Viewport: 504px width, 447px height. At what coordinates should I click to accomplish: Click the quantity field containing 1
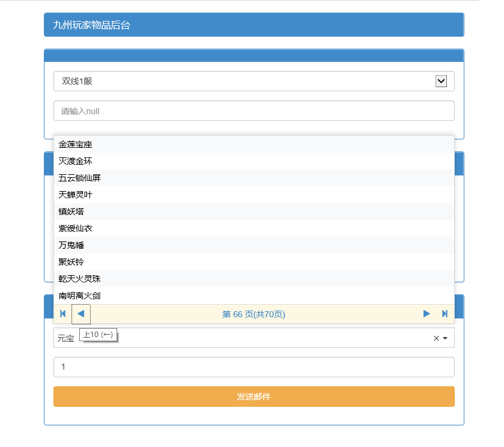point(254,367)
